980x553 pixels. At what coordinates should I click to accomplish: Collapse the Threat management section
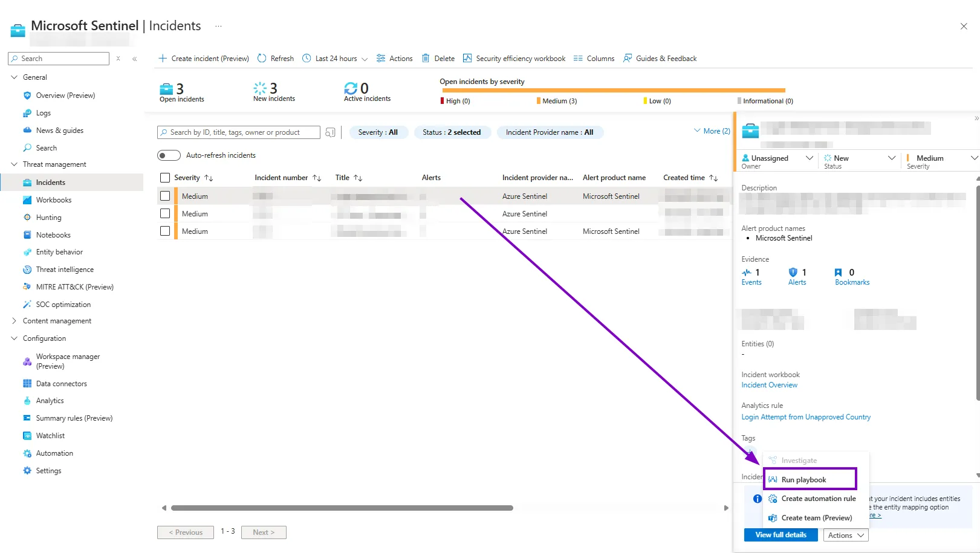14,164
